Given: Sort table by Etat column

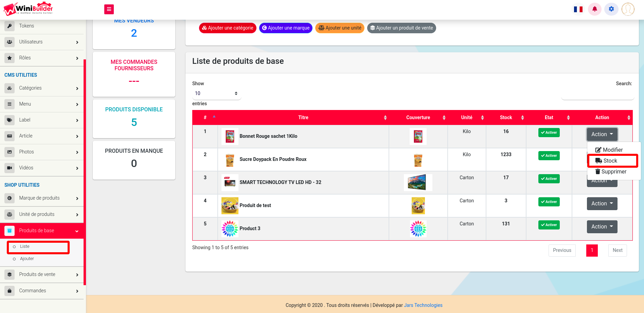Looking at the screenshot, I should pos(549,117).
